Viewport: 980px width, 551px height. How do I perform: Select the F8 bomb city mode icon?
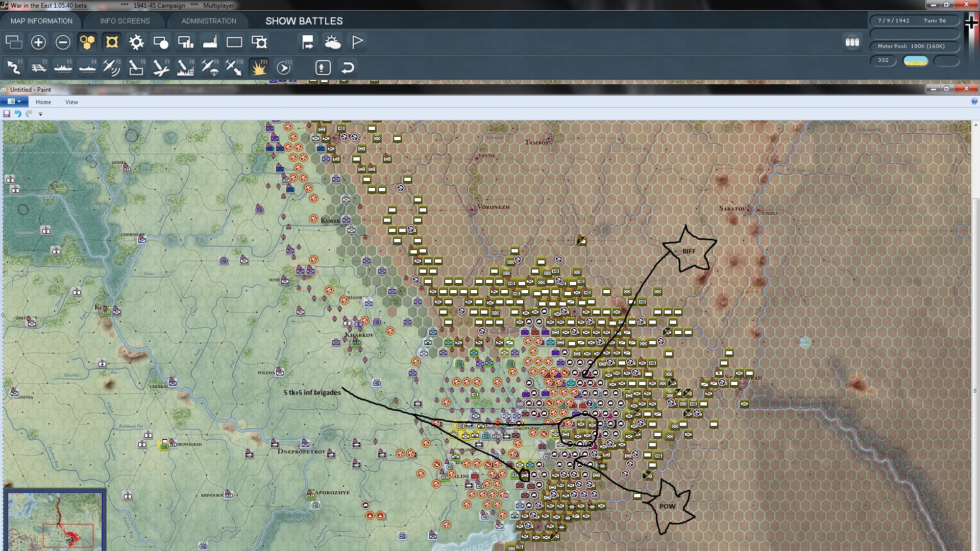click(x=185, y=67)
